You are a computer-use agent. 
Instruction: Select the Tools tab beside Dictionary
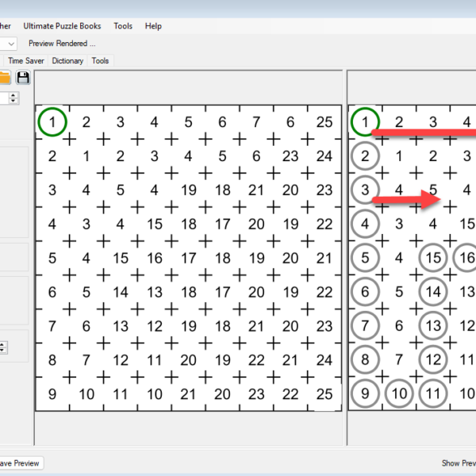point(100,61)
